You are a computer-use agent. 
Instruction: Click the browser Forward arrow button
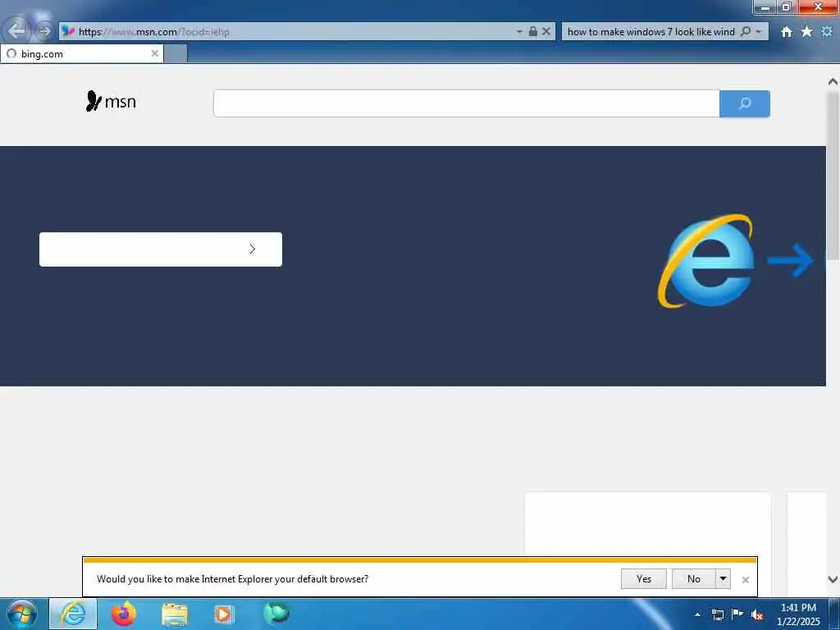(45, 31)
